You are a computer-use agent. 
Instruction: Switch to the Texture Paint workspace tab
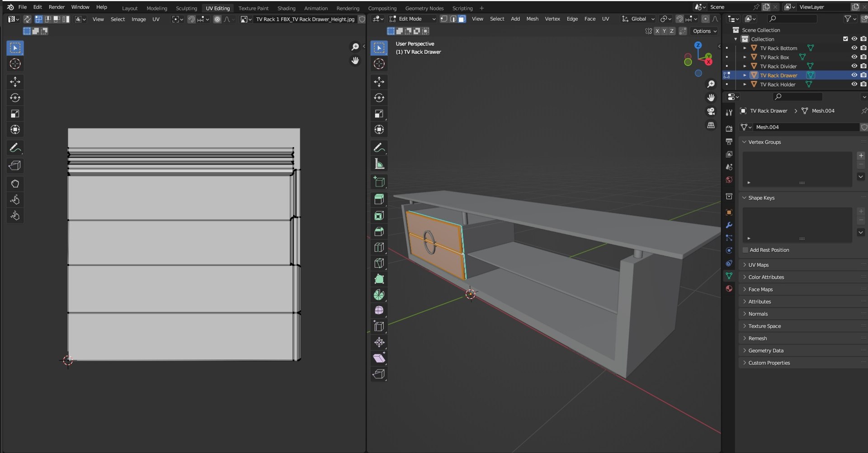(253, 8)
